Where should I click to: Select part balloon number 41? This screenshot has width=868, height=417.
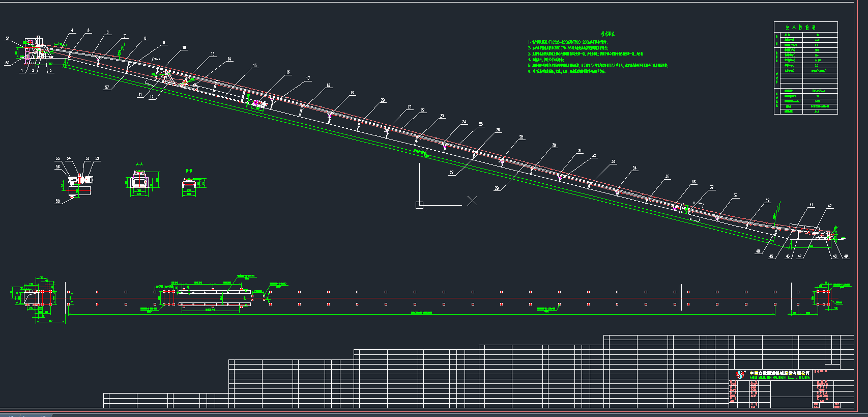[x=811, y=205]
